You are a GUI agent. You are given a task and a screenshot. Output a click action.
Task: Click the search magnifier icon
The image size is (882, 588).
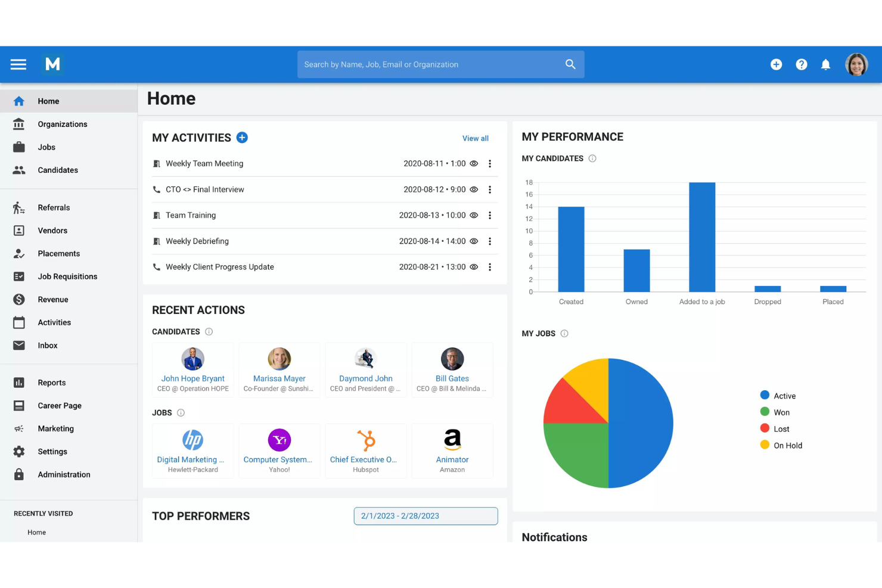570,64
